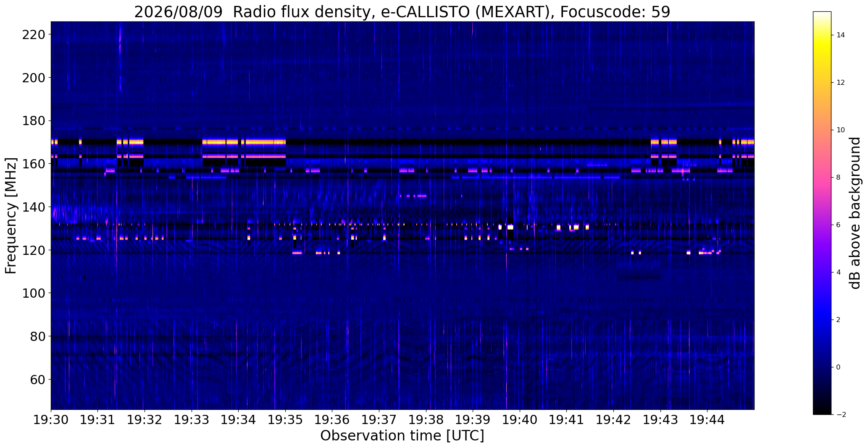
Task: Click the 19:35 time tick label
Action: tap(285, 419)
